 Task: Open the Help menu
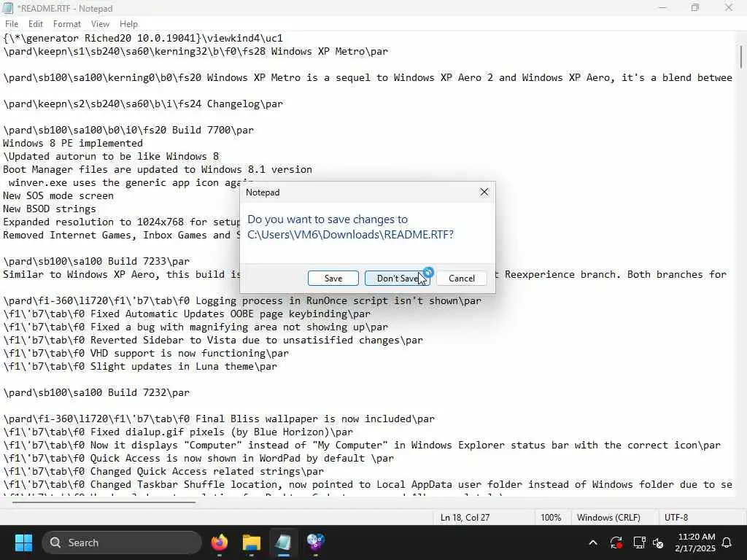(x=128, y=24)
